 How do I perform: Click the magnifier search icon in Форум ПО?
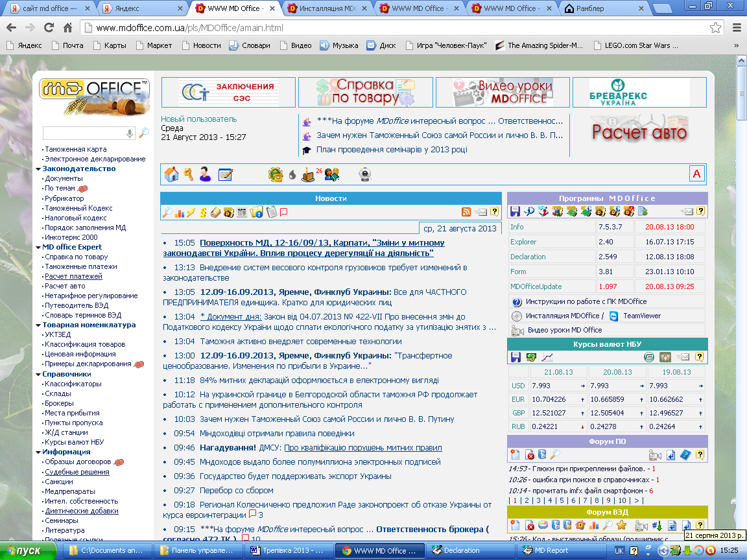(556, 455)
